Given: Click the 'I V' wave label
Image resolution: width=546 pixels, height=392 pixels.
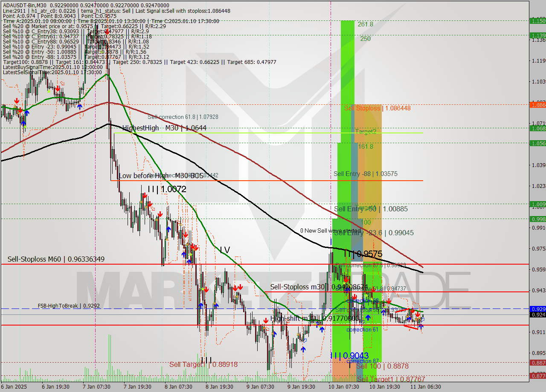Looking at the screenshot, I should (x=225, y=250).
